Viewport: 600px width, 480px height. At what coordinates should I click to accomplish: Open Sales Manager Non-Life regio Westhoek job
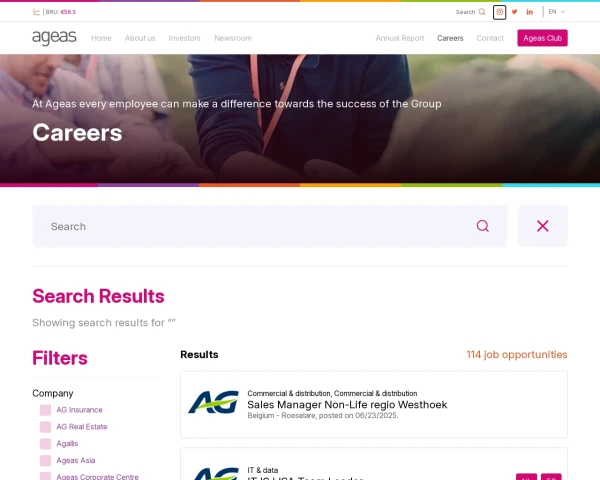(x=347, y=405)
